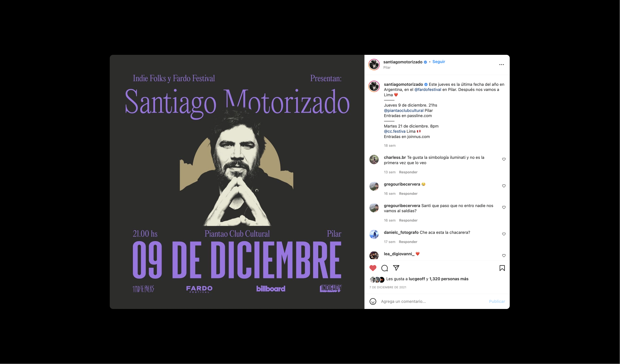Follow santiagomotorizado with Seguir
Image resolution: width=620 pixels, height=364 pixels.
438,62
